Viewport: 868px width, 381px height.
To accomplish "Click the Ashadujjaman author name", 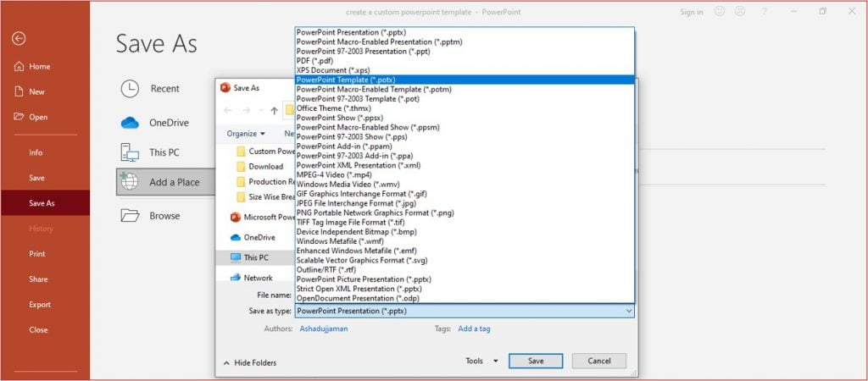I will point(324,329).
